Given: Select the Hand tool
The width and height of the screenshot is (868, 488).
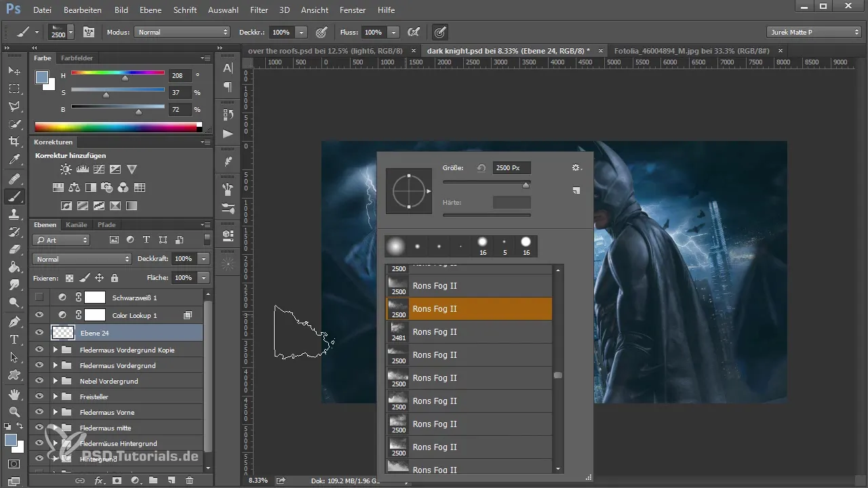Looking at the screenshot, I should click(14, 394).
